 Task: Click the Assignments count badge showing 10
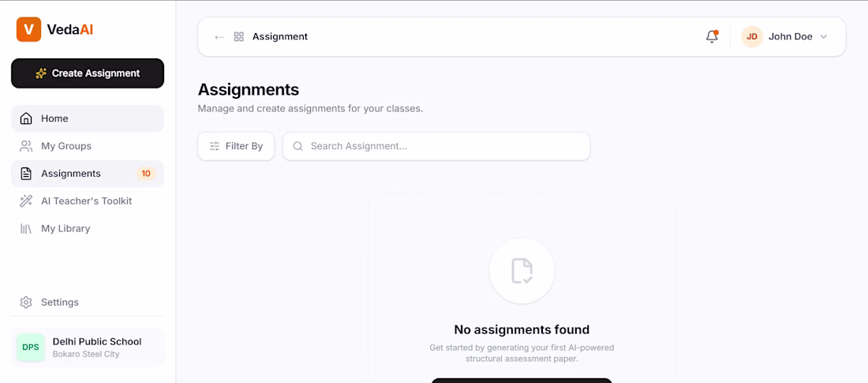[x=146, y=174]
